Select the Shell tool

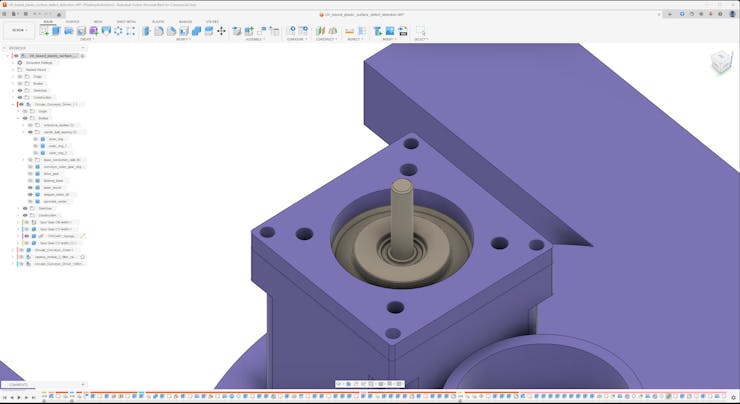point(184,31)
